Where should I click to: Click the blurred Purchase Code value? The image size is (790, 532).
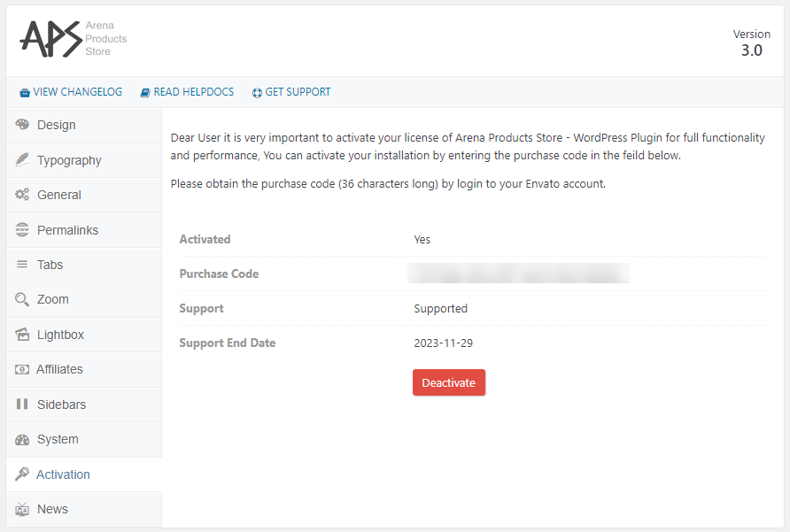pyautogui.click(x=518, y=273)
